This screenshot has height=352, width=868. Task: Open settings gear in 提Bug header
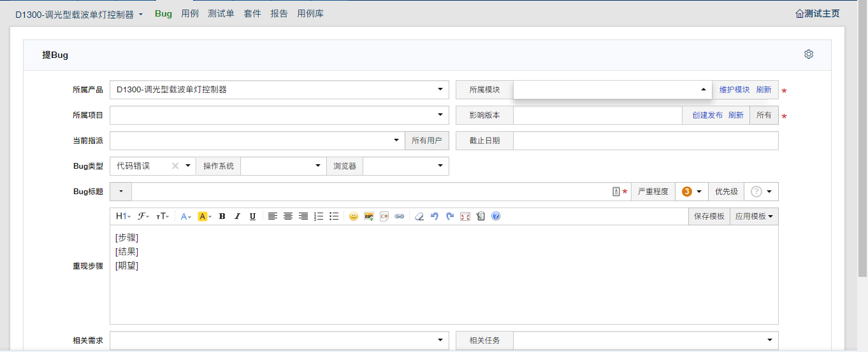tap(809, 54)
